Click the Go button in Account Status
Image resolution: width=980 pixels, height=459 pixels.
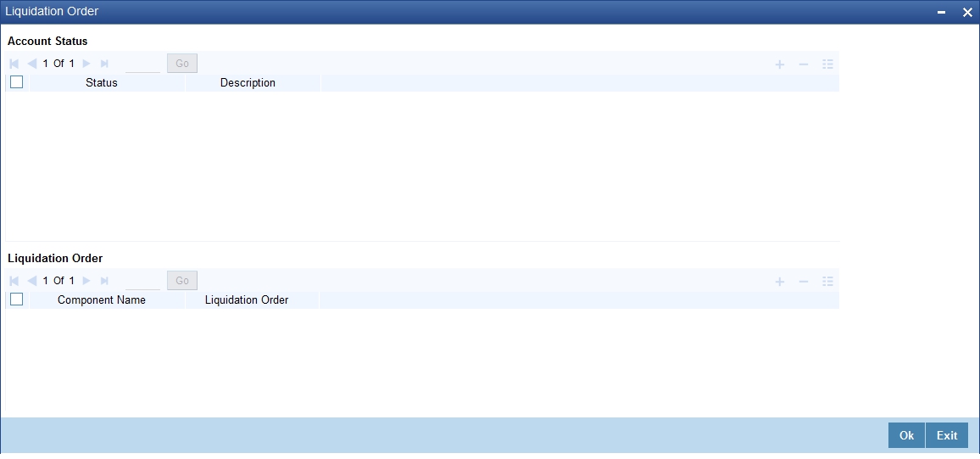(182, 63)
